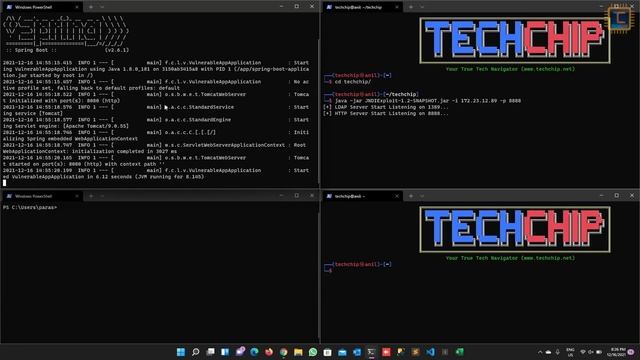Open profile dropdown in Spring Boot terminal window
This screenshot has height=360, width=640.
[102, 7]
